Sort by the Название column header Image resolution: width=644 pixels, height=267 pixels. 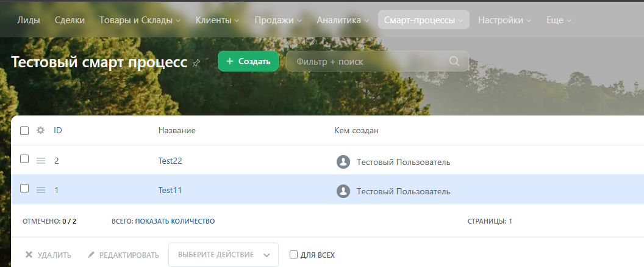177,130
